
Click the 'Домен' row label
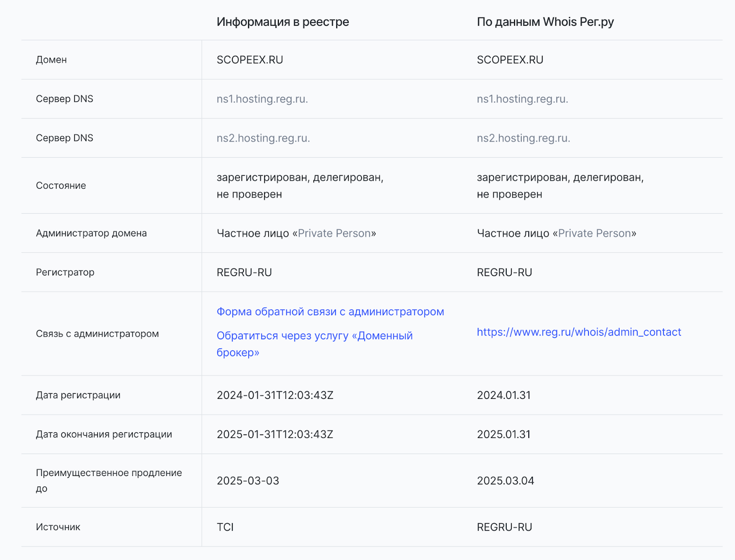51,60
